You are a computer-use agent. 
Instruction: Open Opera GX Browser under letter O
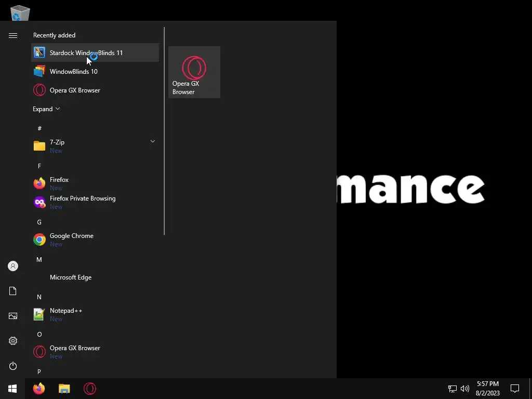95,352
